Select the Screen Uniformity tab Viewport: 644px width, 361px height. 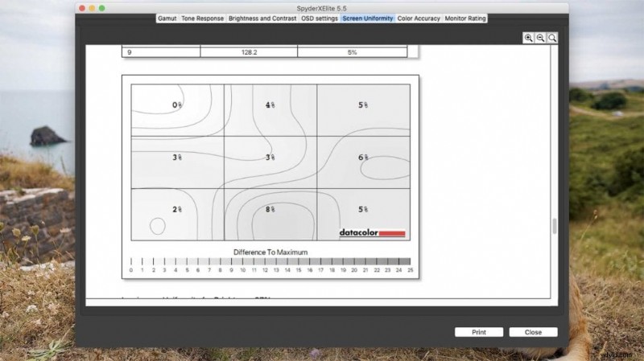tap(368, 18)
